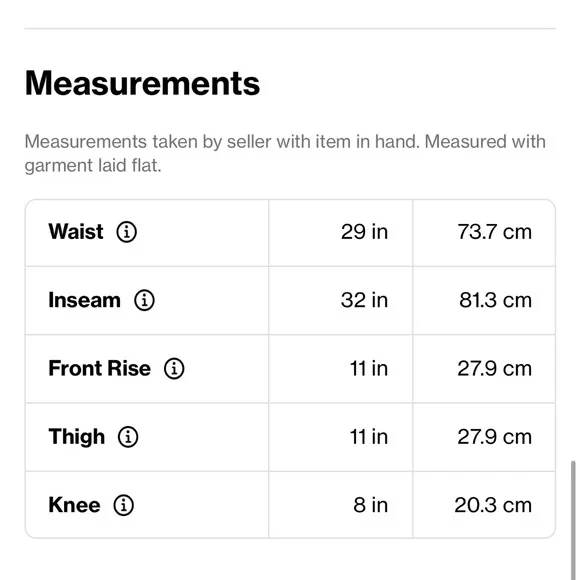The image size is (580, 580).
Task: Click the Front Rise label
Action: point(100,368)
